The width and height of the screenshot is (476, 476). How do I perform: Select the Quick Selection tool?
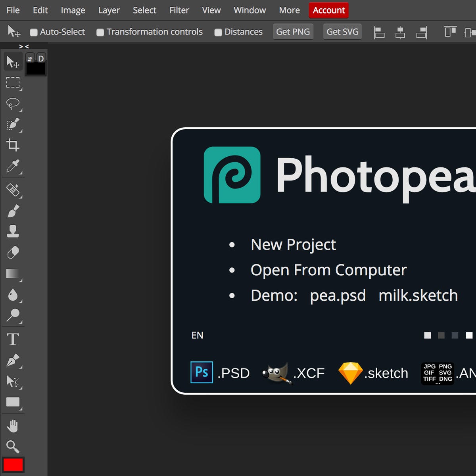tap(13, 125)
